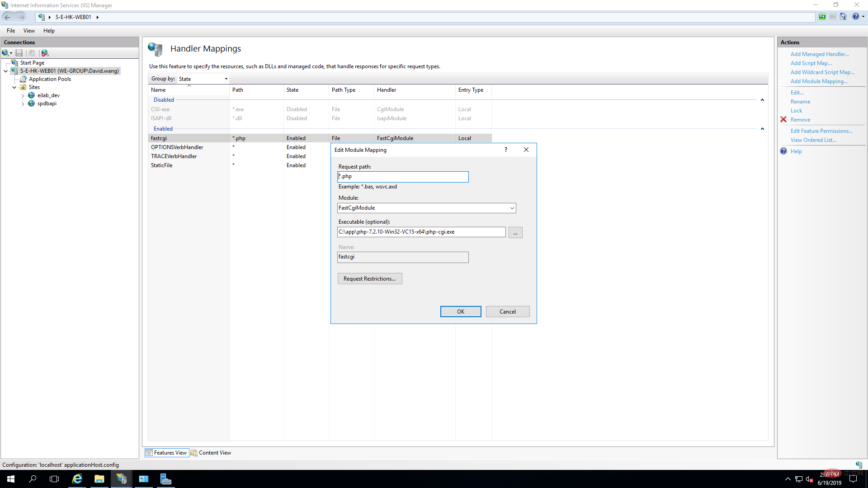Select the fastcgi Name input field
The height and width of the screenshot is (488, 868).
tap(403, 256)
